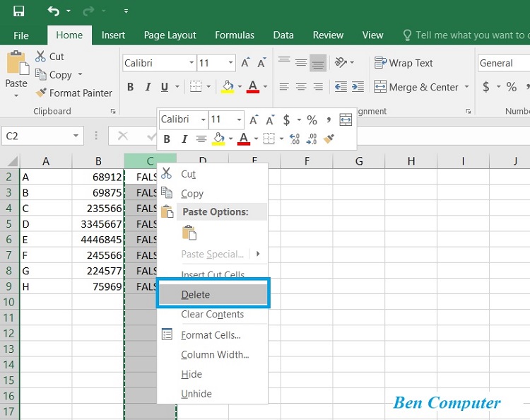
Task: Toggle Underline in the ribbon
Action: coord(165,87)
